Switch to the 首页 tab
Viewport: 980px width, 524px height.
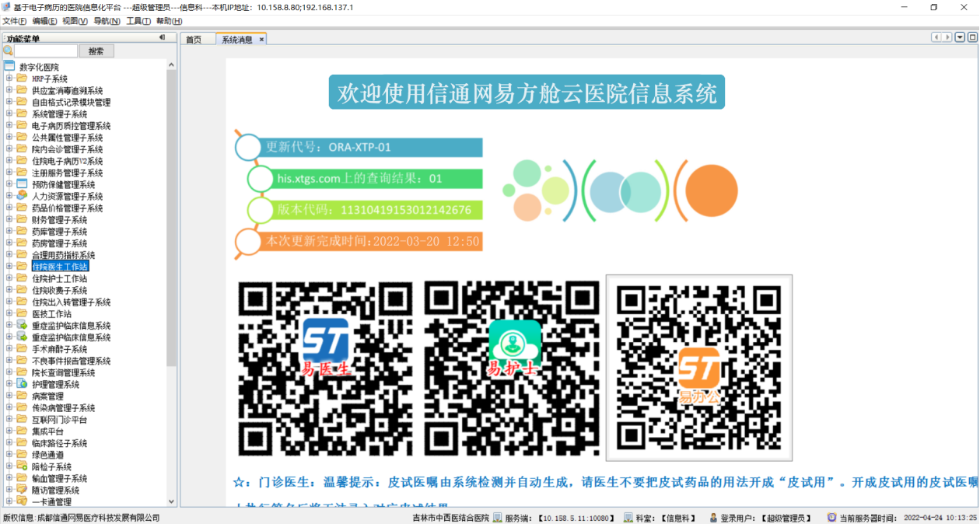[194, 40]
